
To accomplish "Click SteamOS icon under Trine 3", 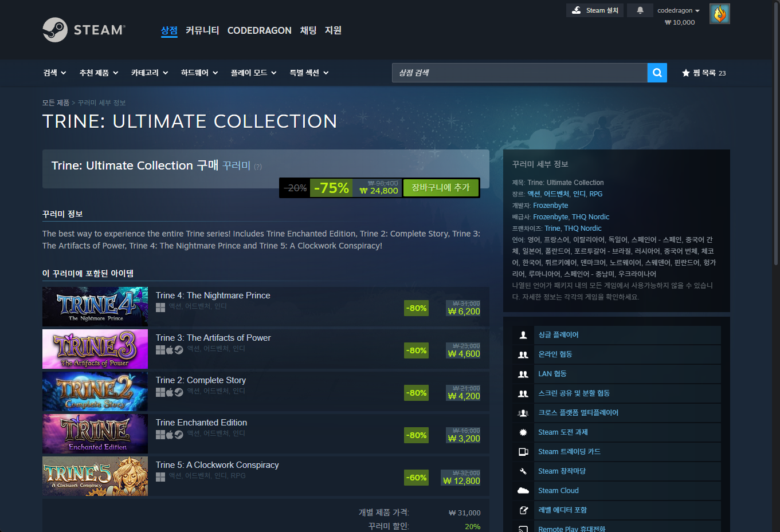I will coord(179,350).
